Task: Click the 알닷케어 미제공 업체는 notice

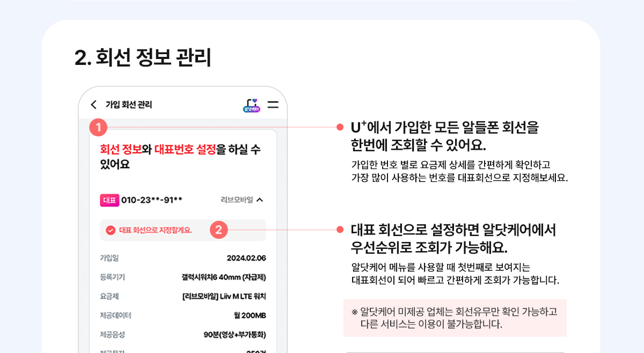Action: point(455,318)
